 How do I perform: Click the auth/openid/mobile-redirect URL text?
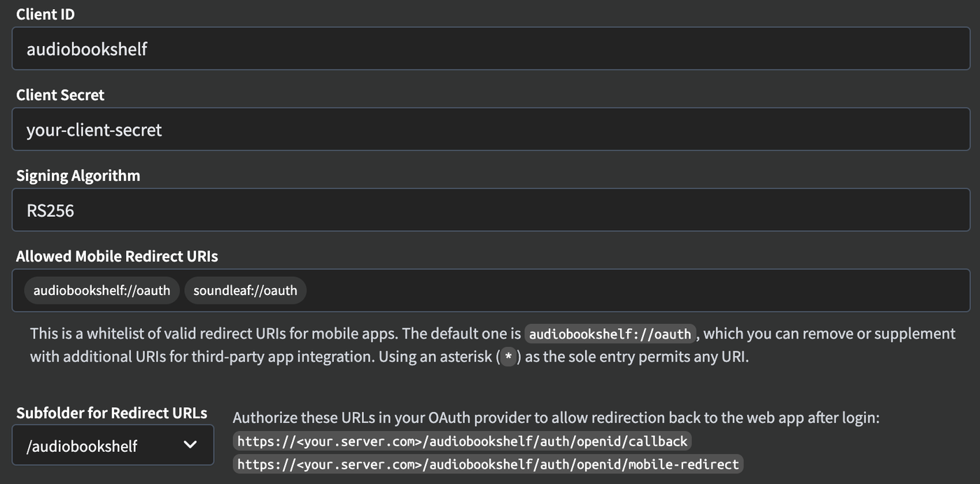pos(488,464)
